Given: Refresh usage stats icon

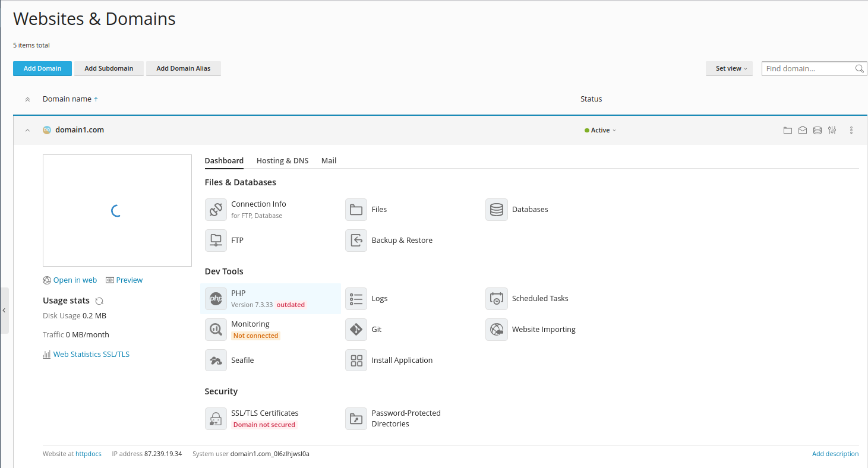Looking at the screenshot, I should click(99, 301).
